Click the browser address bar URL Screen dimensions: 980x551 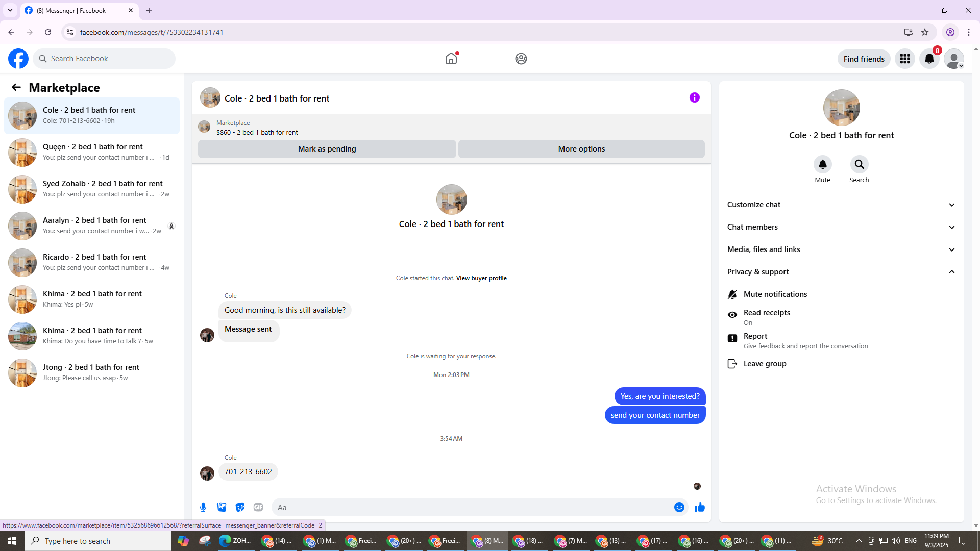click(x=152, y=32)
